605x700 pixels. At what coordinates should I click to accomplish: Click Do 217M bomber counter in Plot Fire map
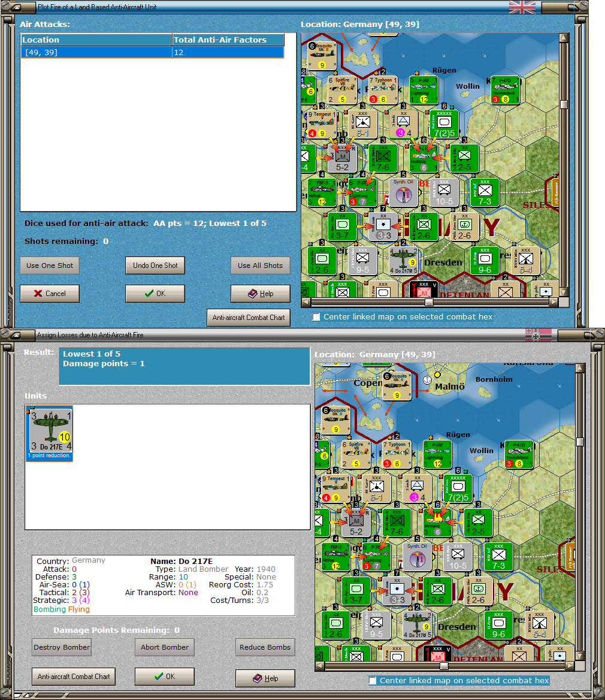click(403, 261)
